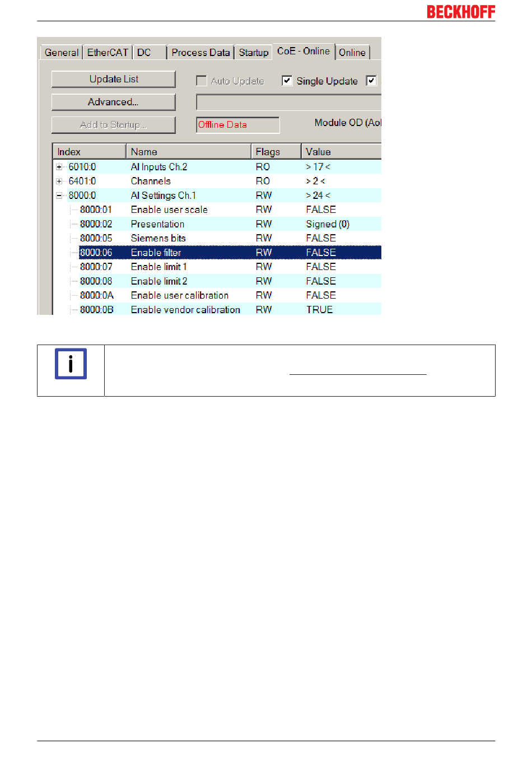Expand the 6401:0 Channels node

[59, 181]
